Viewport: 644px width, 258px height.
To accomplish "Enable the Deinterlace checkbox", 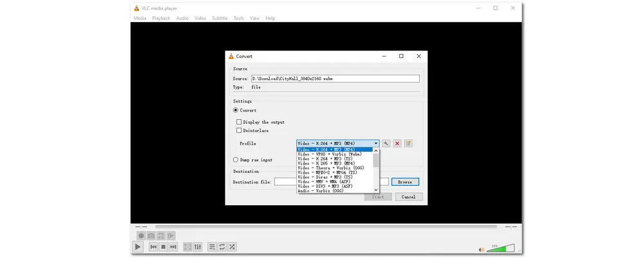I will (x=239, y=130).
